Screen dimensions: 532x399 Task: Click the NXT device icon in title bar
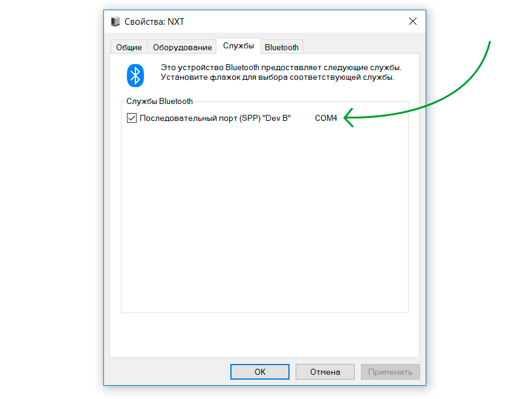(115, 21)
